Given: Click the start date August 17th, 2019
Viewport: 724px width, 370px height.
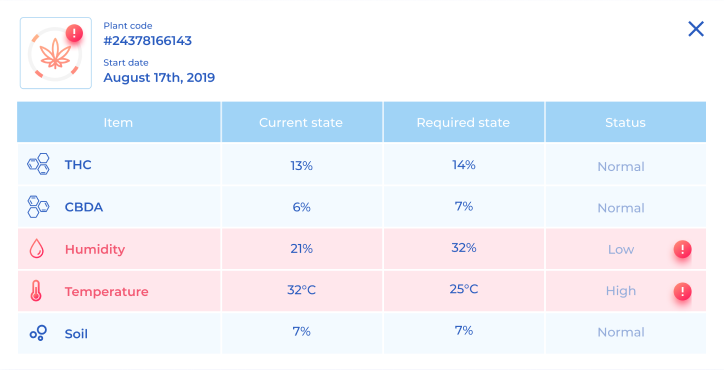Looking at the screenshot, I should tap(159, 77).
